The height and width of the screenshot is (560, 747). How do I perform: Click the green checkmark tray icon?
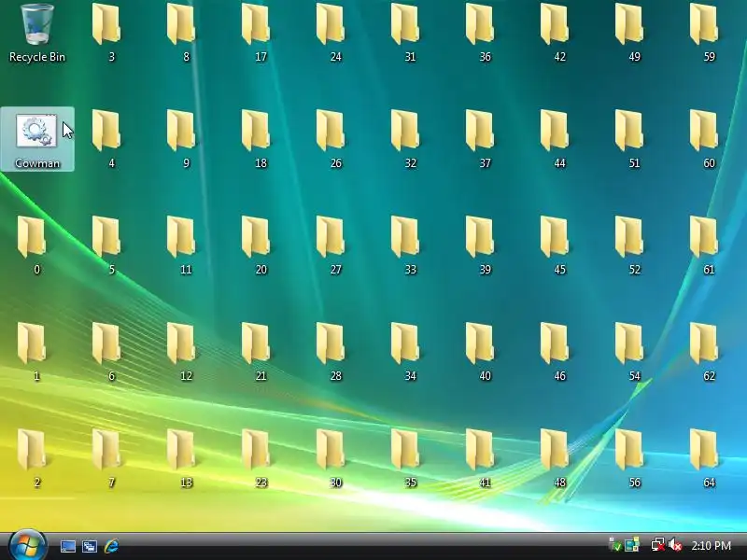614,545
